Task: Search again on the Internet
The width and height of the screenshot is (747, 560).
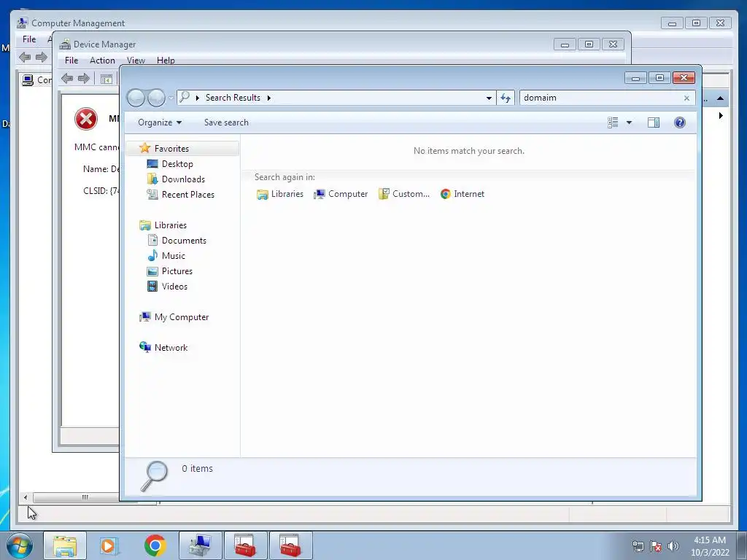Action: coord(462,194)
